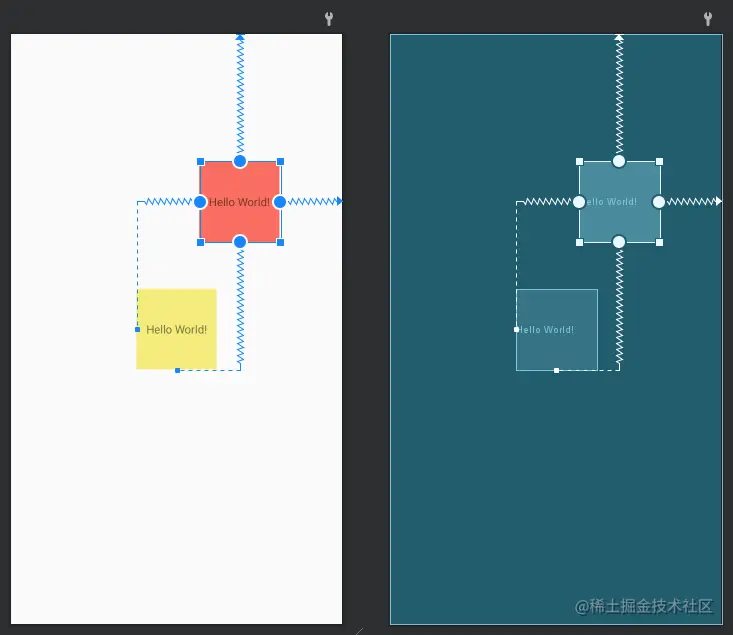Click the blueprint bottom constraint anchor of upper view
Viewport: 733px width, 635px height.
click(x=619, y=242)
